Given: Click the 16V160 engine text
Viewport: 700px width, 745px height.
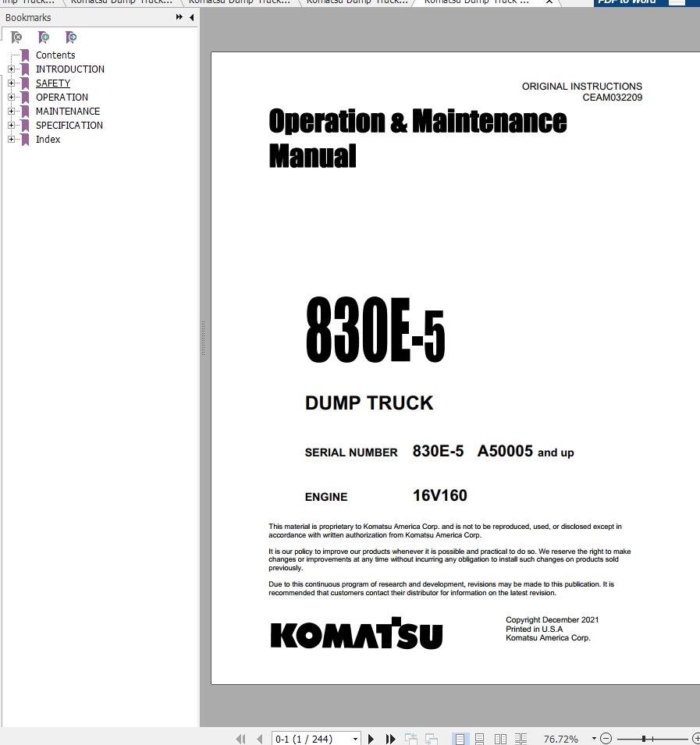Looking at the screenshot, I should coord(439,495).
